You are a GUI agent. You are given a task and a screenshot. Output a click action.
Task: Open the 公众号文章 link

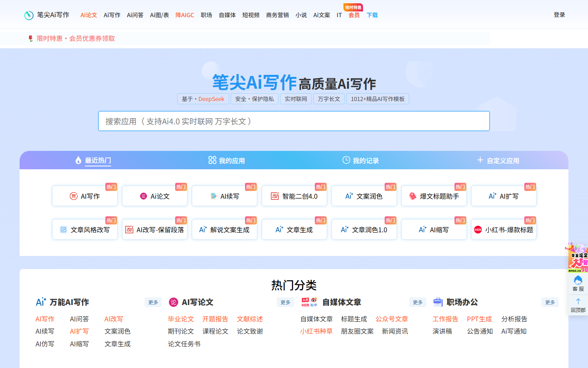tap(392, 319)
